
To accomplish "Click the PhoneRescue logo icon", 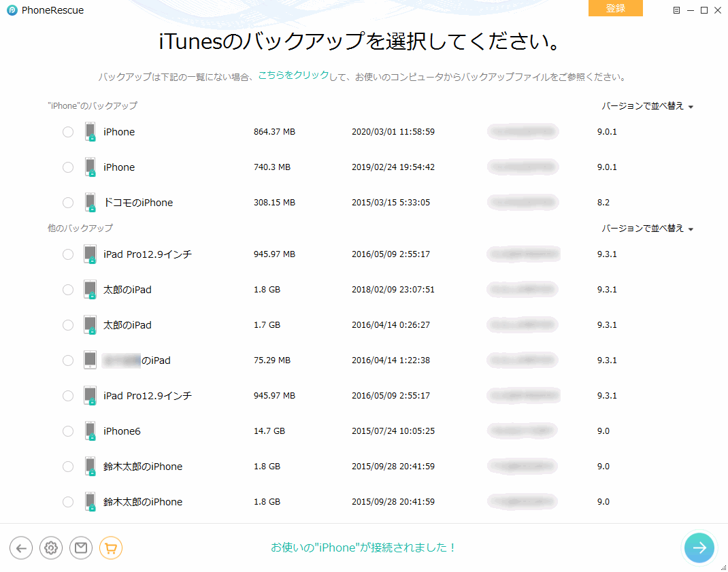I will [12, 10].
